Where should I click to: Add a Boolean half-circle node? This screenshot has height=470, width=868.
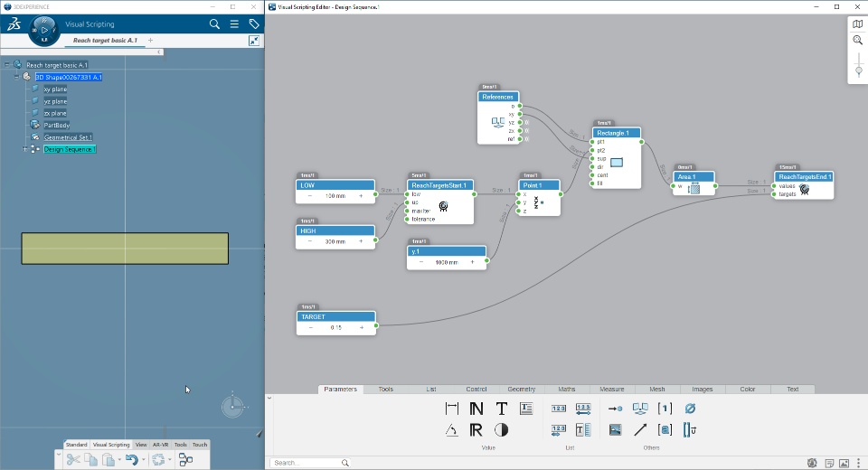pyautogui.click(x=501, y=430)
